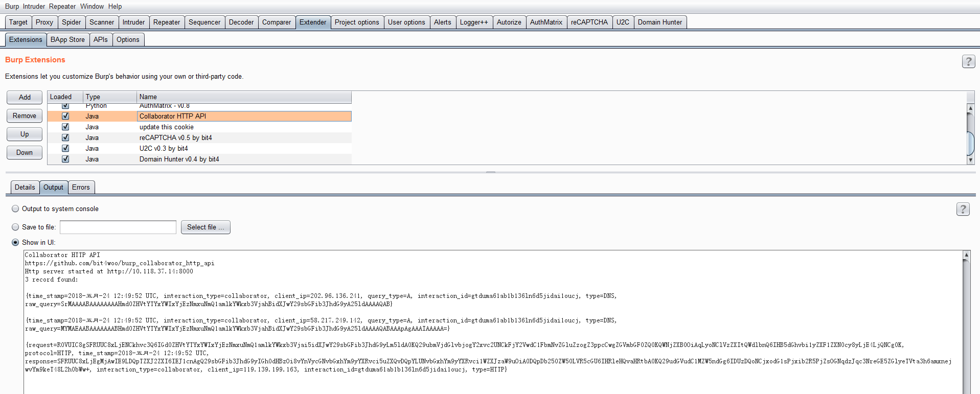This screenshot has width=980, height=394.
Task: Switch to the Target tab
Action: [x=18, y=22]
